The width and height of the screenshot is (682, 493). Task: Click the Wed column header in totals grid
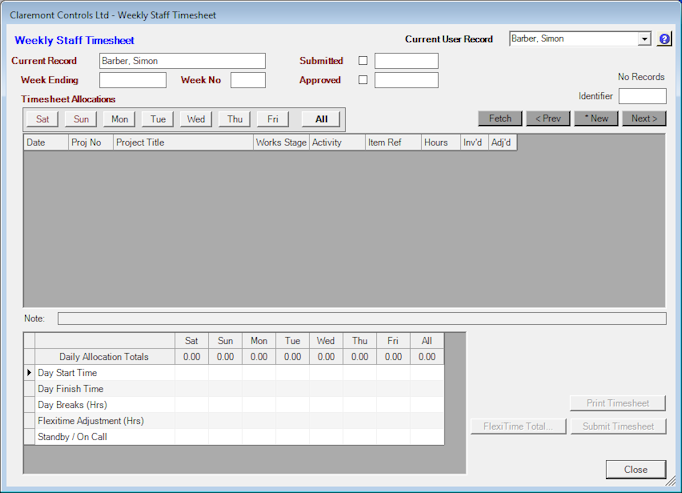pos(326,341)
